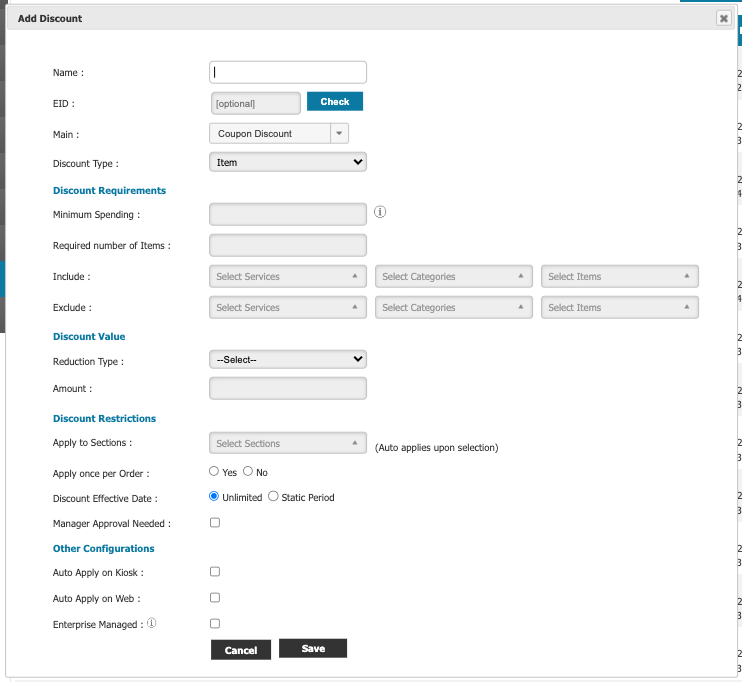Toggle Enterprise Managed checkbox
742x682 pixels.
(215, 623)
